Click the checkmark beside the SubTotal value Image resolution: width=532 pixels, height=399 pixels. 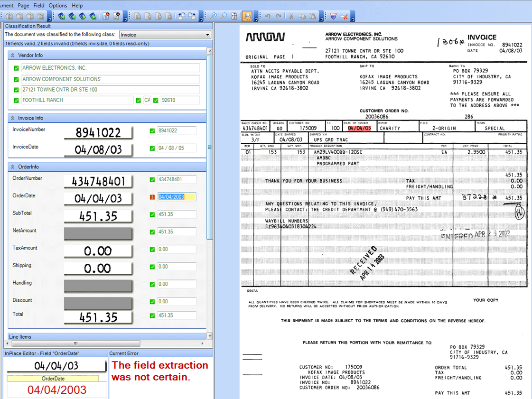click(152, 214)
